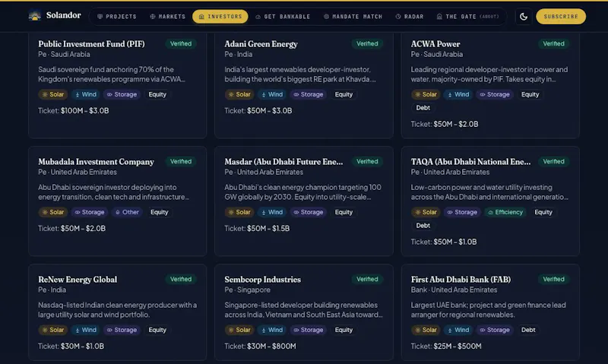Open The Gate (About) nav item

(x=467, y=17)
